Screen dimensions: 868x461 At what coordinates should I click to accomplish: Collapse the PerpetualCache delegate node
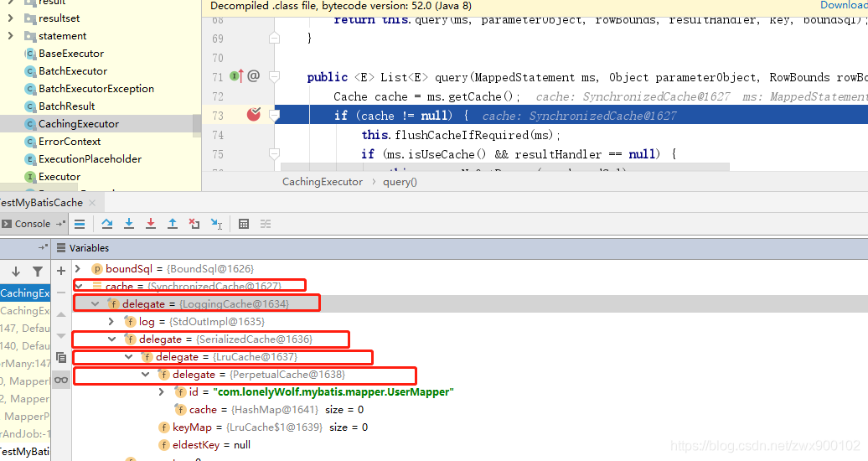coord(145,375)
